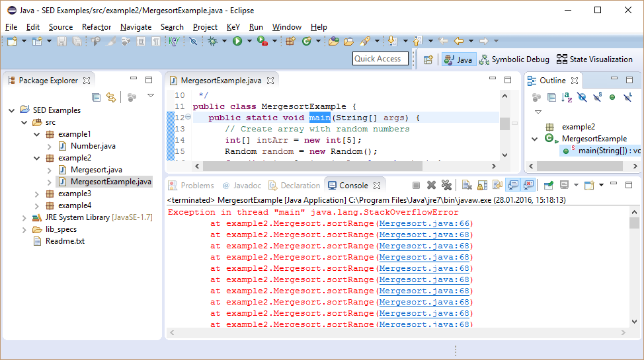Toggle Link with Editor in Package Explorer
This screenshot has width=644, height=360.
tap(111, 97)
